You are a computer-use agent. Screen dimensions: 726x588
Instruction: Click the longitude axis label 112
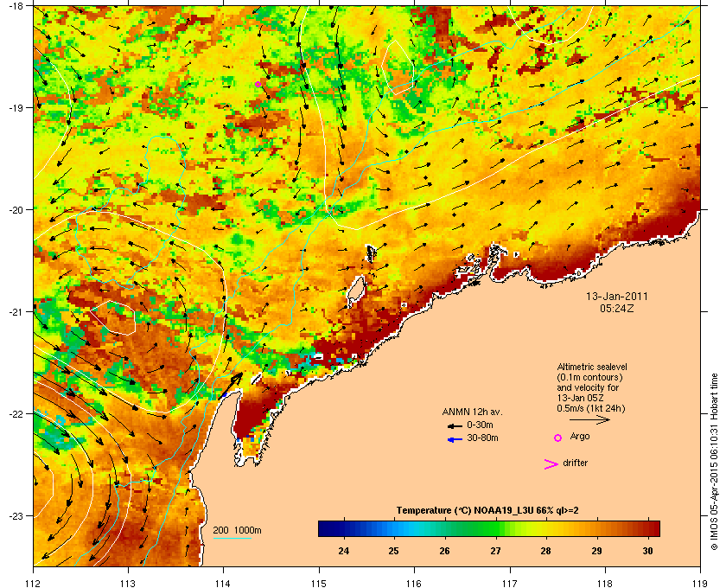point(34,583)
